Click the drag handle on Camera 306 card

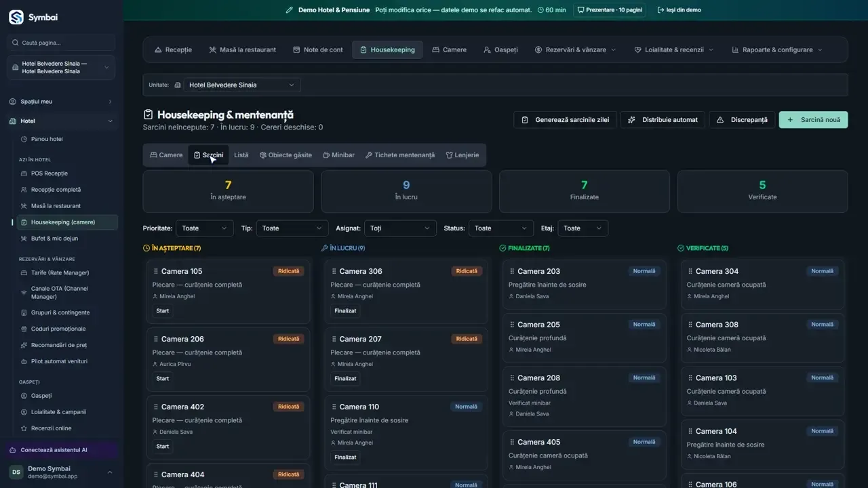click(x=334, y=272)
